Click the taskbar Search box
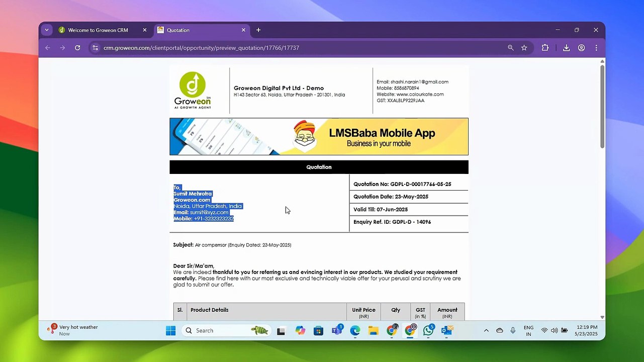The width and height of the screenshot is (644, 362). tap(226, 330)
